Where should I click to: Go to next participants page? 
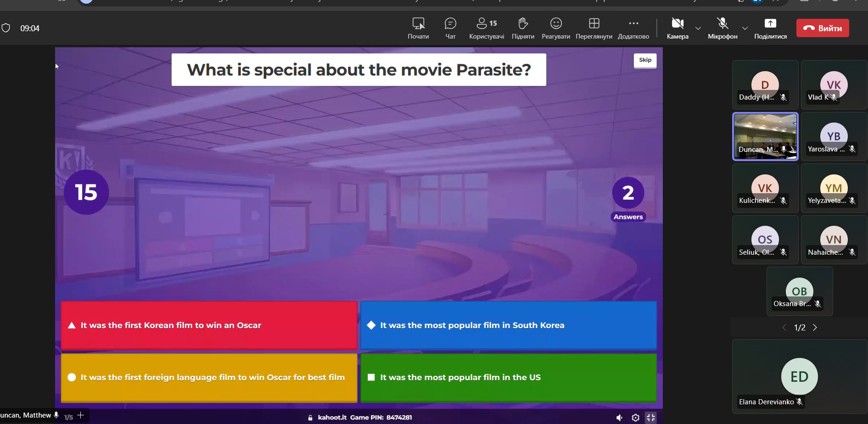coord(815,328)
